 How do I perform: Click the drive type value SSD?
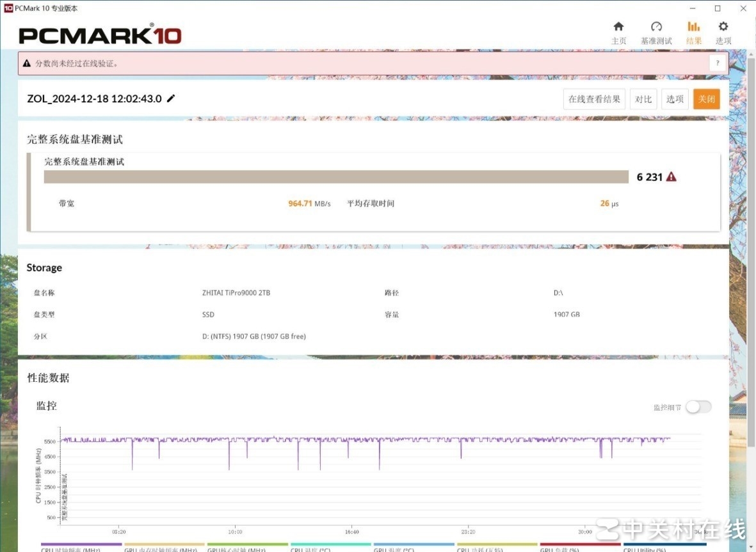pyautogui.click(x=208, y=315)
